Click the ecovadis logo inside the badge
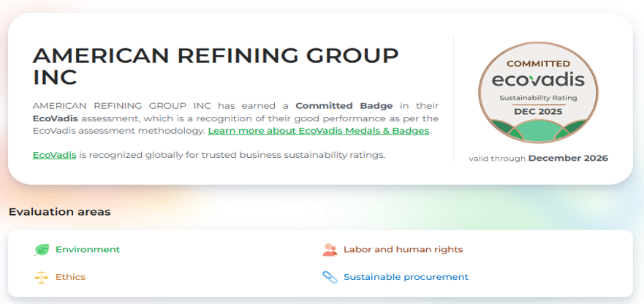 537,79
